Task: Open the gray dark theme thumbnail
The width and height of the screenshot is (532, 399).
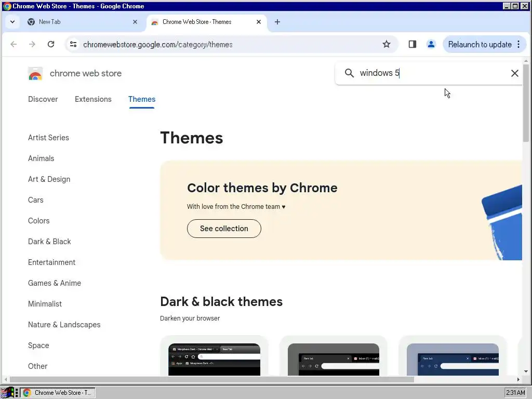Action: [x=333, y=360]
